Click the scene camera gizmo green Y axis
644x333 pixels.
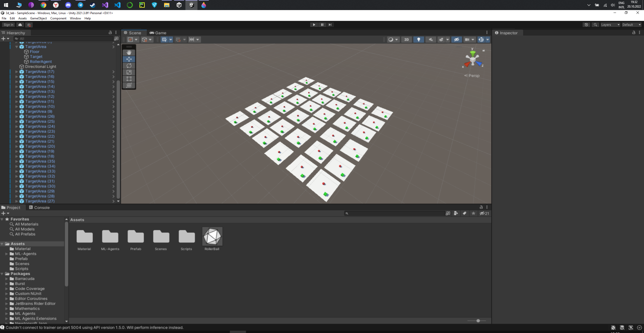pyautogui.click(x=472, y=53)
